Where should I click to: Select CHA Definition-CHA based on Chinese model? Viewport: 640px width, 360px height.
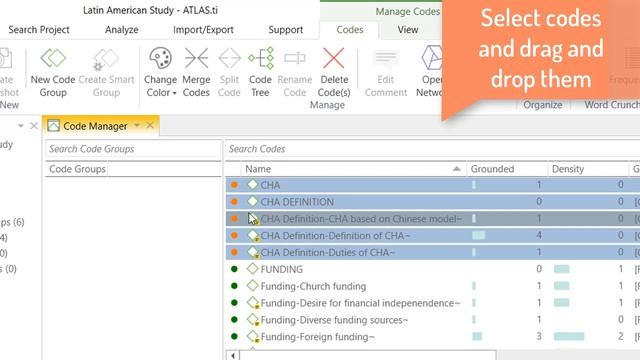[x=433, y=219]
